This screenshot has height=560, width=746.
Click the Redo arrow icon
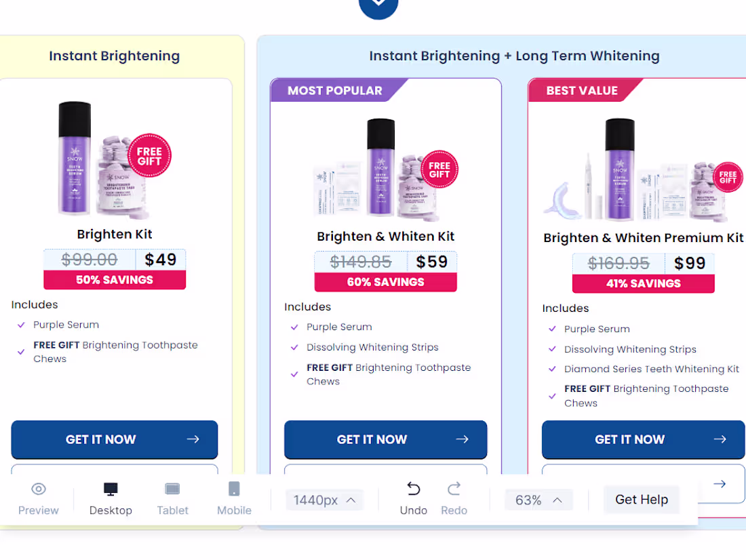pos(454,489)
